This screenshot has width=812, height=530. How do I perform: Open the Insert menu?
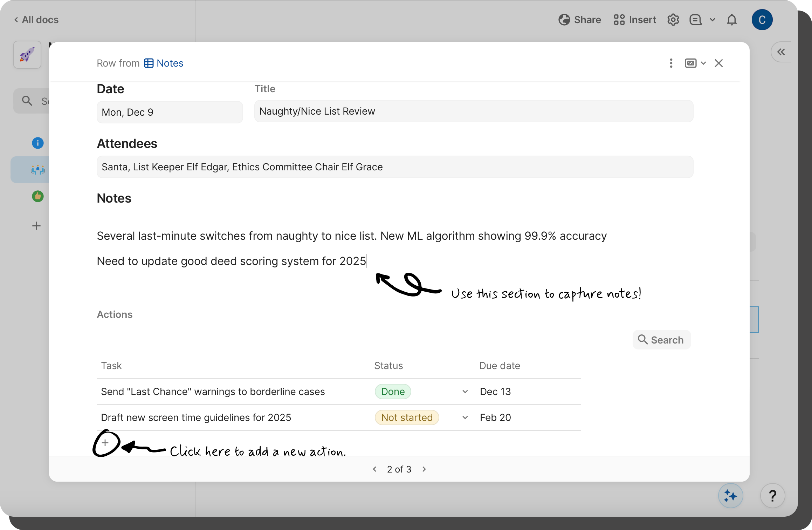(x=635, y=20)
